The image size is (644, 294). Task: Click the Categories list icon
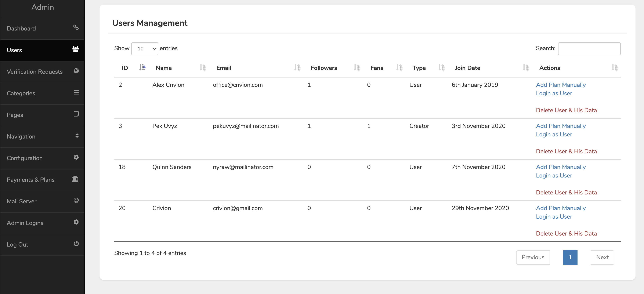tap(76, 92)
